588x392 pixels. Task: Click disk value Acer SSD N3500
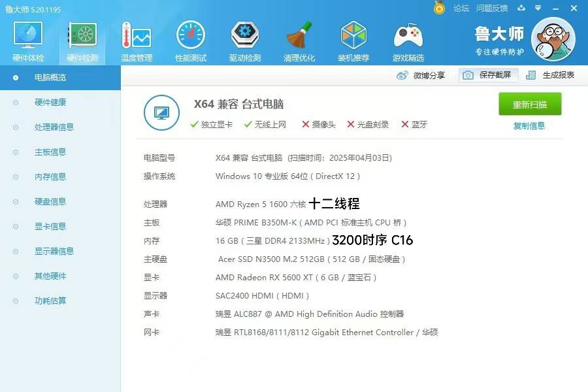tap(312, 259)
